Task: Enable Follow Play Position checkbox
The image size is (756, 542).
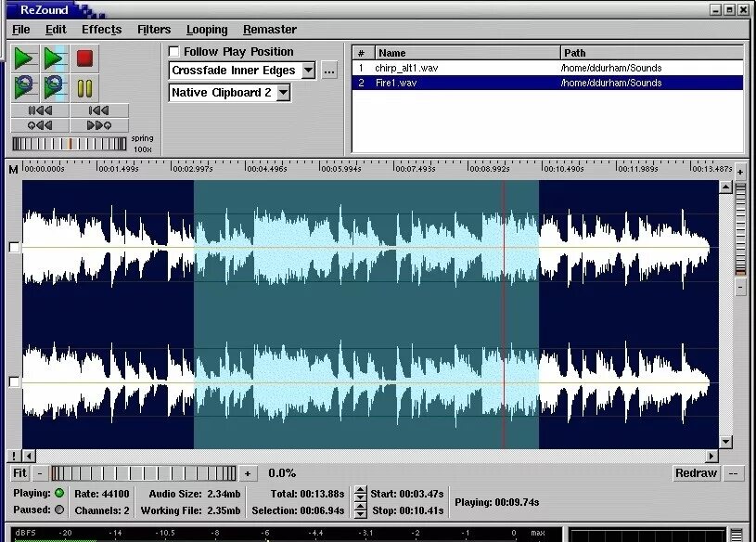Action: [x=174, y=52]
